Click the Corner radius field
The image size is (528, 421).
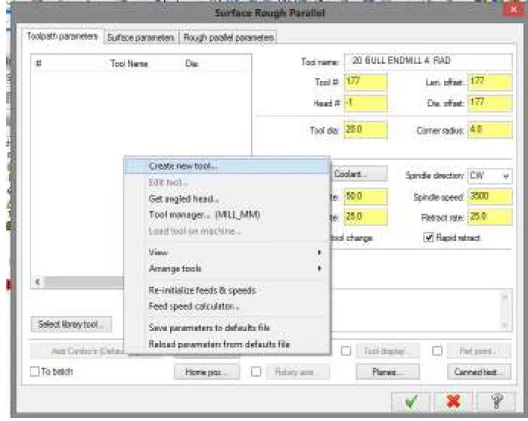point(490,130)
